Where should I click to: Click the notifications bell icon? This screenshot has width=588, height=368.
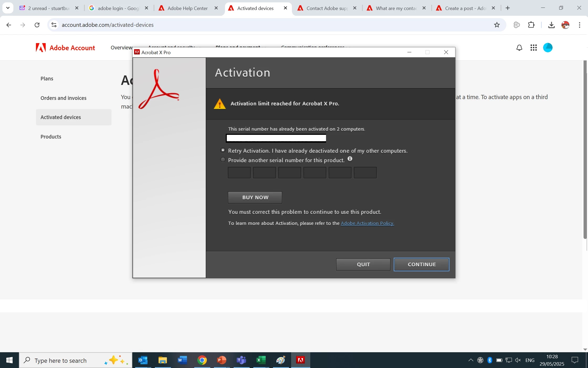tap(519, 48)
